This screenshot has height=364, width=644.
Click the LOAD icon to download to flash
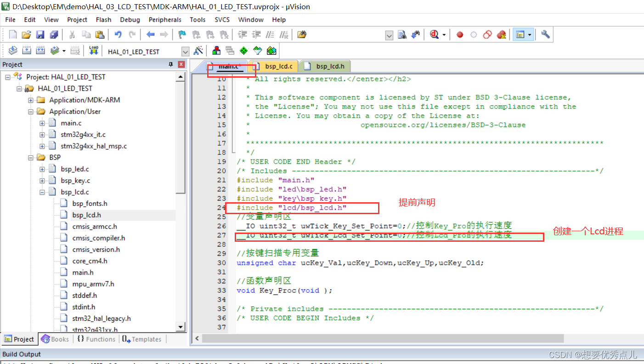[93, 51]
